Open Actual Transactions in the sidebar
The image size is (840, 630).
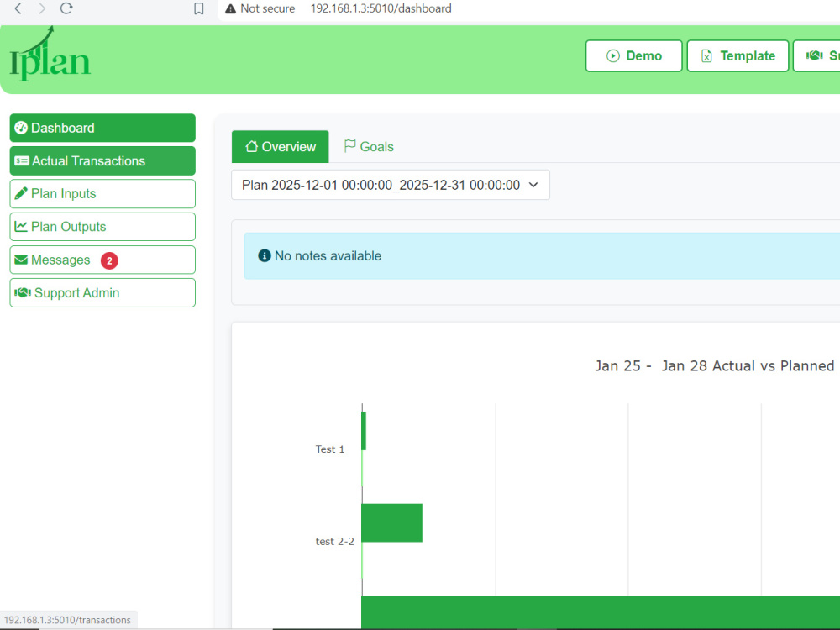click(102, 160)
